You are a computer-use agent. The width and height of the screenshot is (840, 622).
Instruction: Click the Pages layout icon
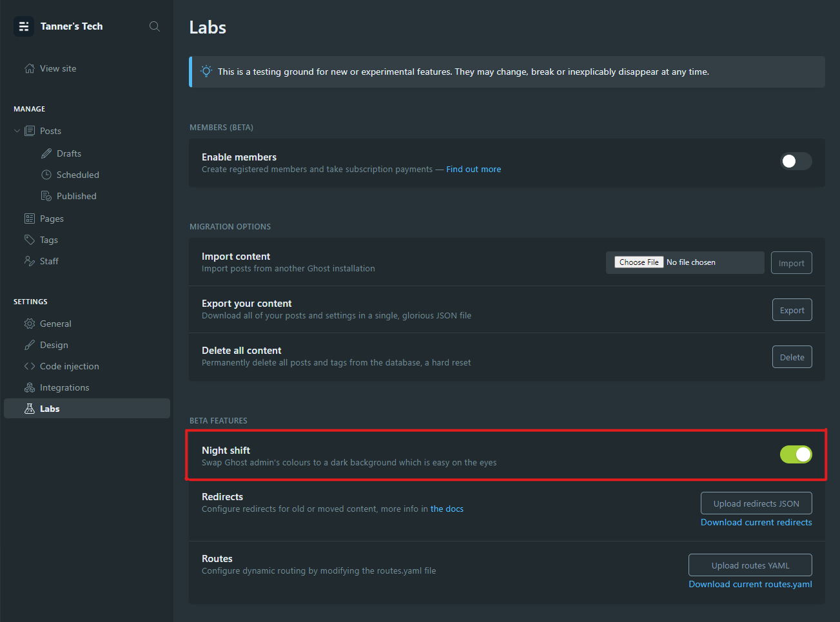pyautogui.click(x=30, y=219)
